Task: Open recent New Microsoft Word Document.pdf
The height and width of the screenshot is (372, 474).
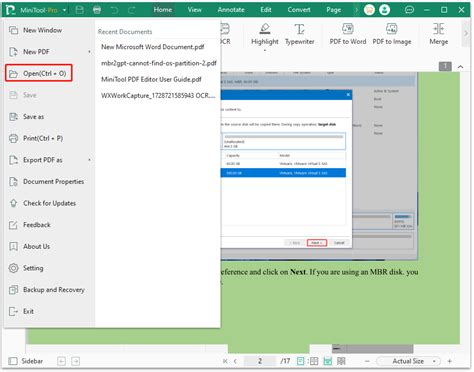Action: (x=153, y=47)
